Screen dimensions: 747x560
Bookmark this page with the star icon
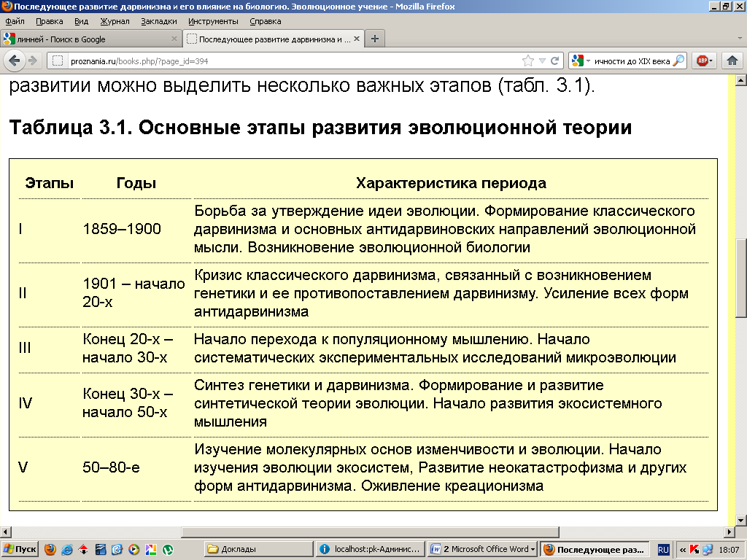point(528,61)
